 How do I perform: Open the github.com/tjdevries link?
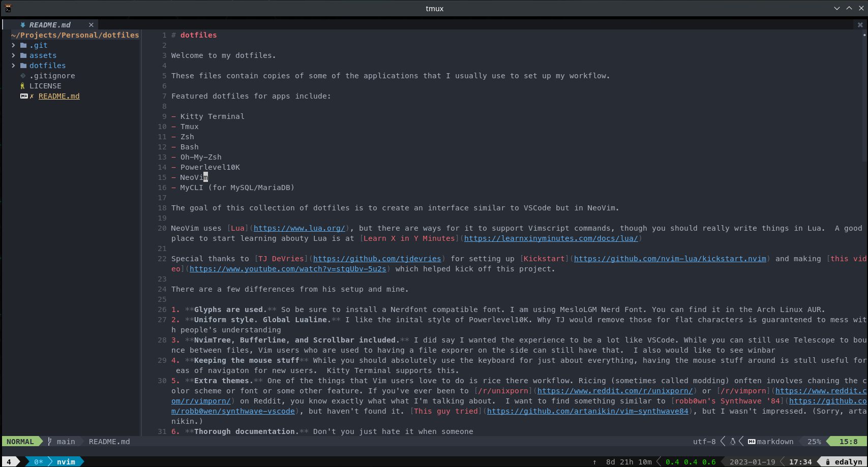377,259
